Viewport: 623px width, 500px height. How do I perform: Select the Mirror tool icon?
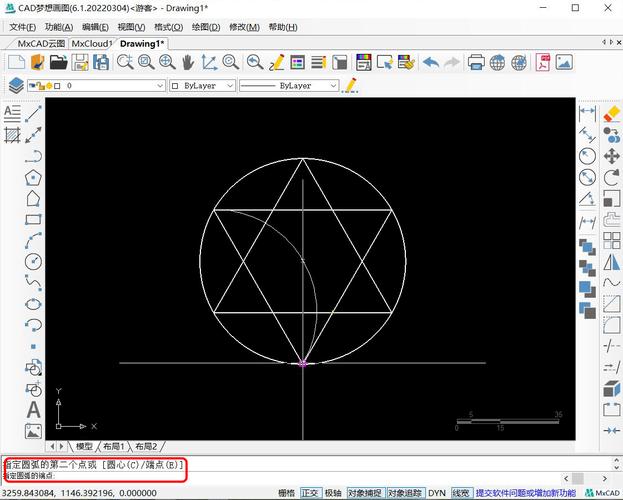coord(611,262)
